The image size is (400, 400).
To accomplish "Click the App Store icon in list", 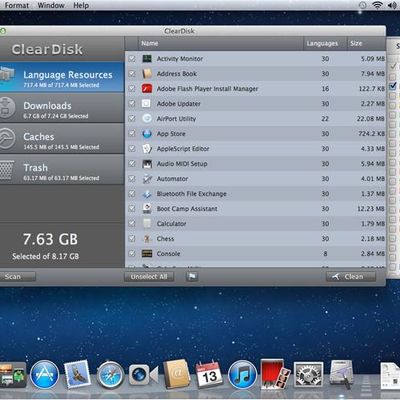I will point(147,134).
